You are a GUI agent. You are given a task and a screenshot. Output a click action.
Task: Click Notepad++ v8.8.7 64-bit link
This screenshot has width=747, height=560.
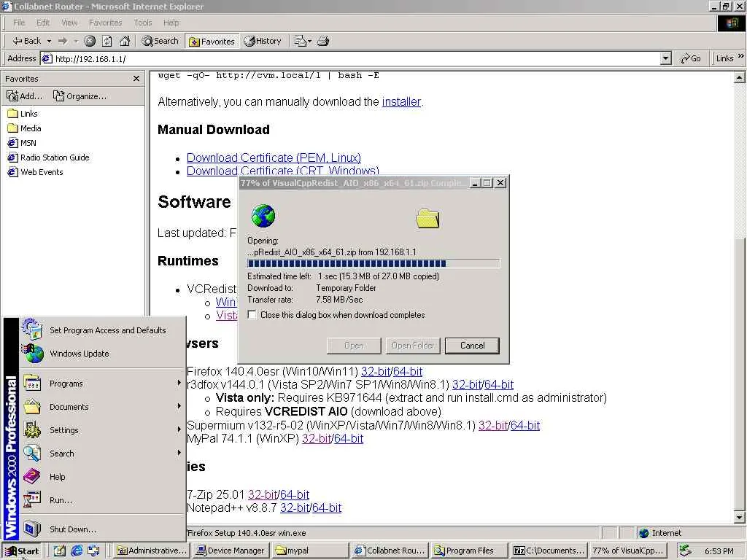326,507
